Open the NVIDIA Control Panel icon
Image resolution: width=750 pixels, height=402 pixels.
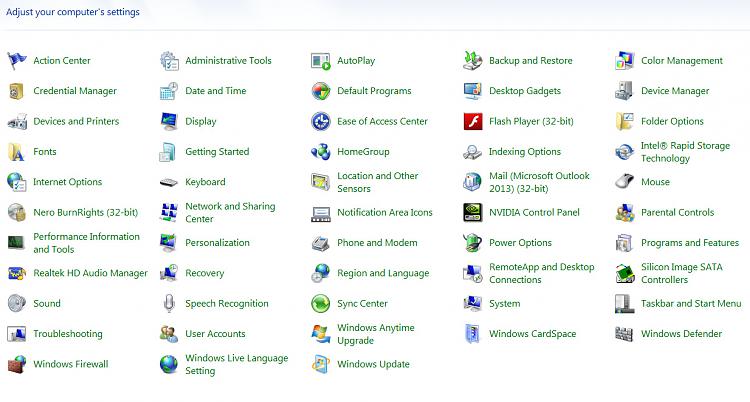(x=473, y=212)
